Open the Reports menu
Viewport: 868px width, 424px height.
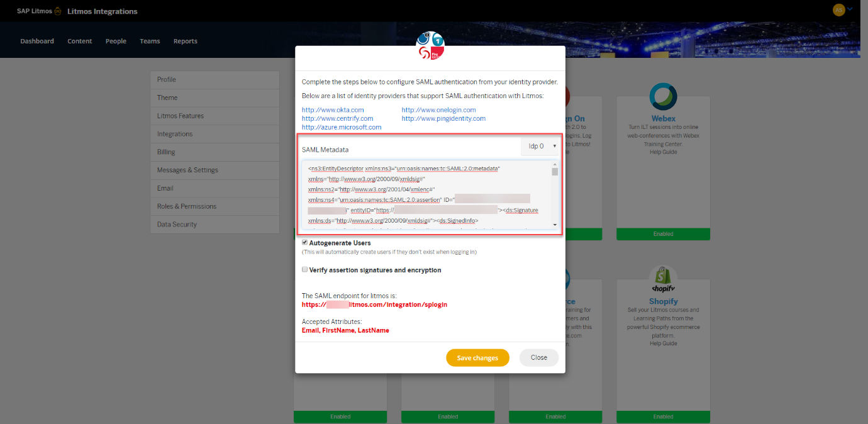(186, 41)
